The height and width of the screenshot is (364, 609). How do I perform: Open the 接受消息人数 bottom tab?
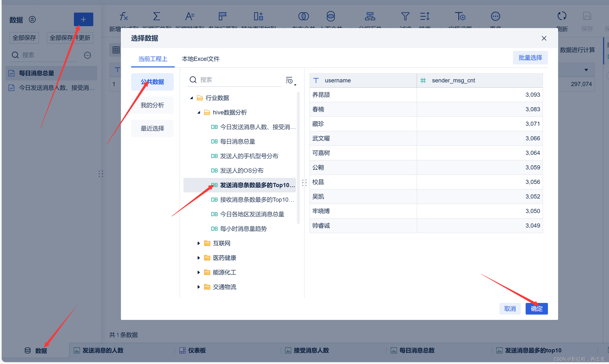(307, 350)
